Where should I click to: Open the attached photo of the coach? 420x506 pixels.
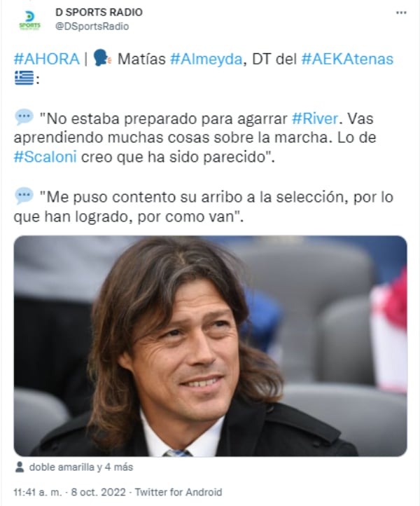(210, 346)
